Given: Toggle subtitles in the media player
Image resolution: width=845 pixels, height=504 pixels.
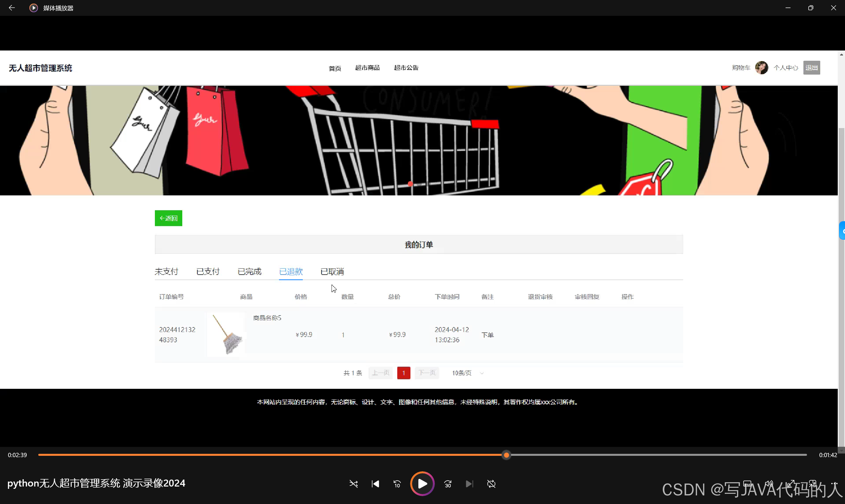Looking at the screenshot, I should point(747,484).
